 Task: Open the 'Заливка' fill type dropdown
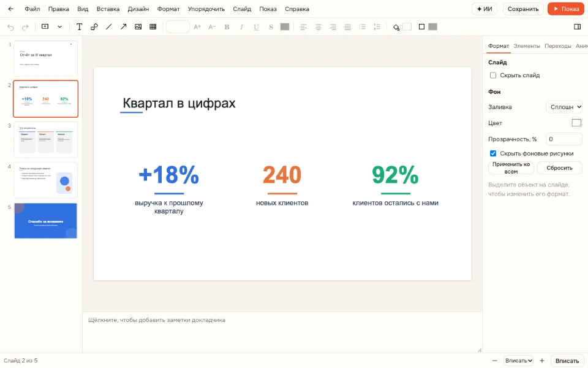[x=563, y=107]
